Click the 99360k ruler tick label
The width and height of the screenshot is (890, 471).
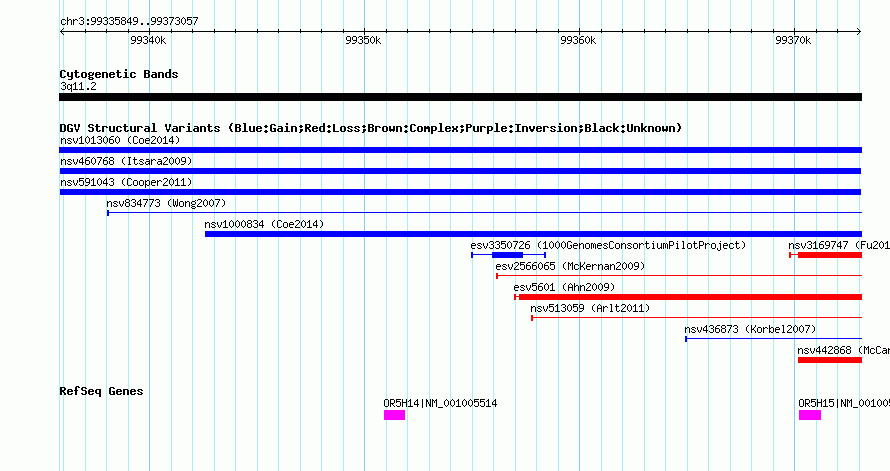coord(578,40)
